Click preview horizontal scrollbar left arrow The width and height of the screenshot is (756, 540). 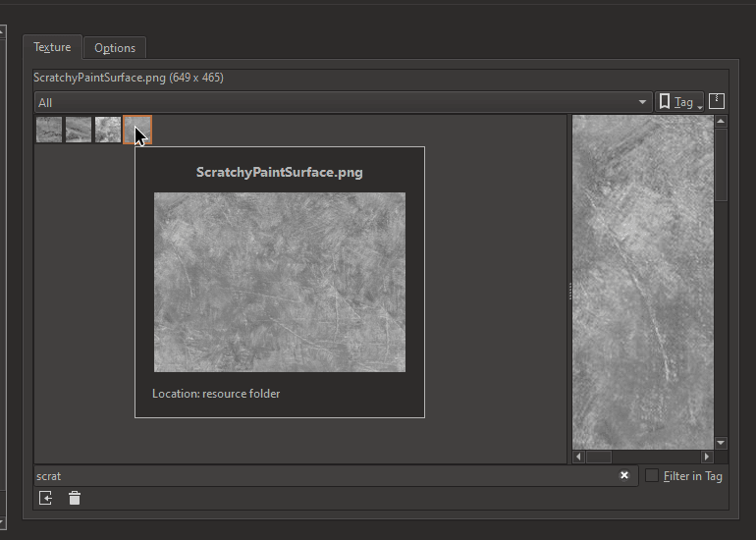tap(579, 457)
